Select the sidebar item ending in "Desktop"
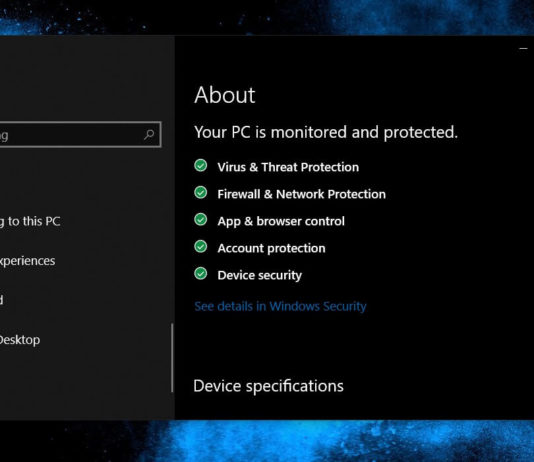 coord(20,340)
